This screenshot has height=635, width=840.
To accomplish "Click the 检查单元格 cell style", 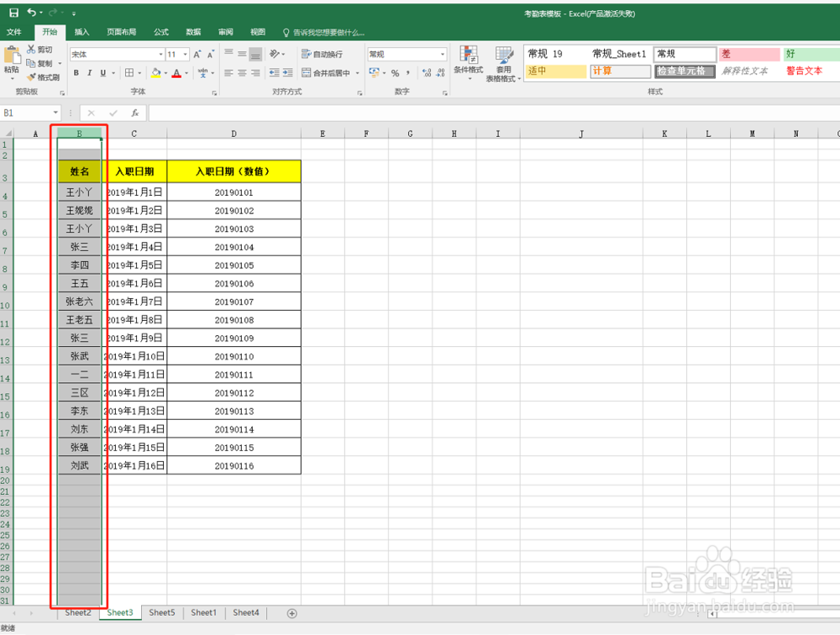I will tap(685, 71).
